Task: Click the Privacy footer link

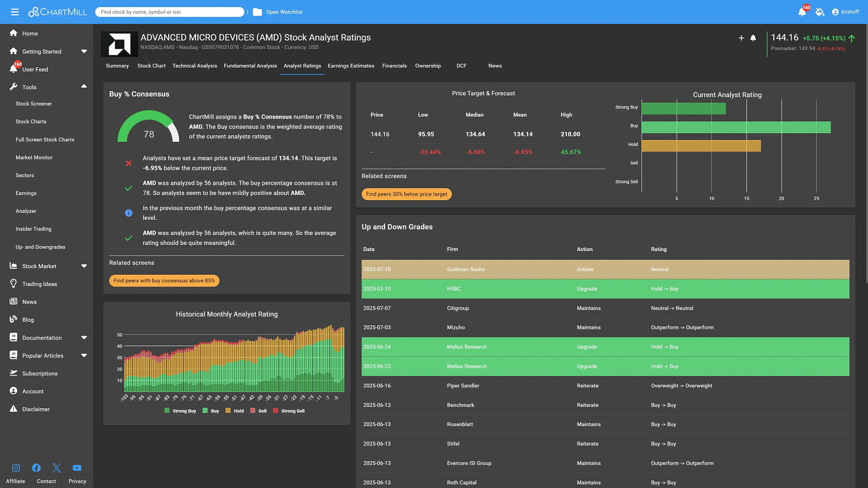Action: coord(77,481)
